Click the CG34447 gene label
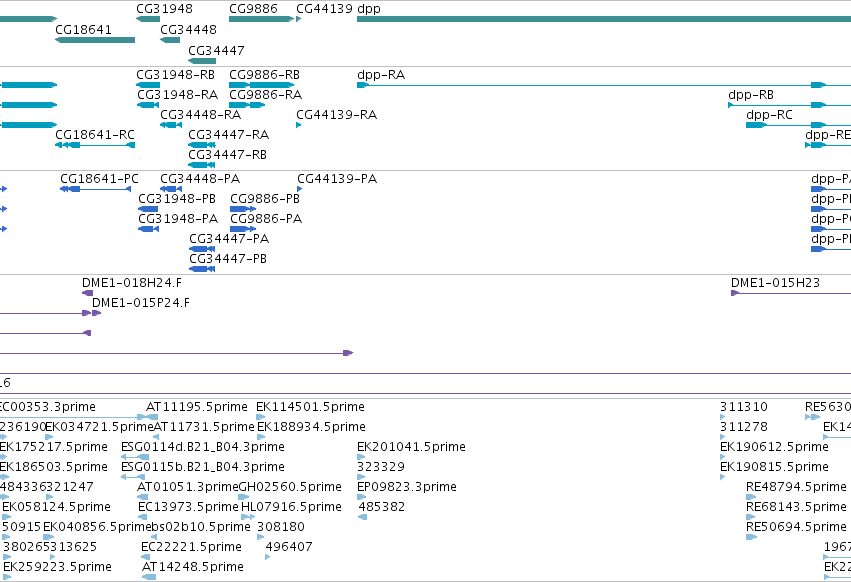The height and width of the screenshot is (582, 851). 216,50
